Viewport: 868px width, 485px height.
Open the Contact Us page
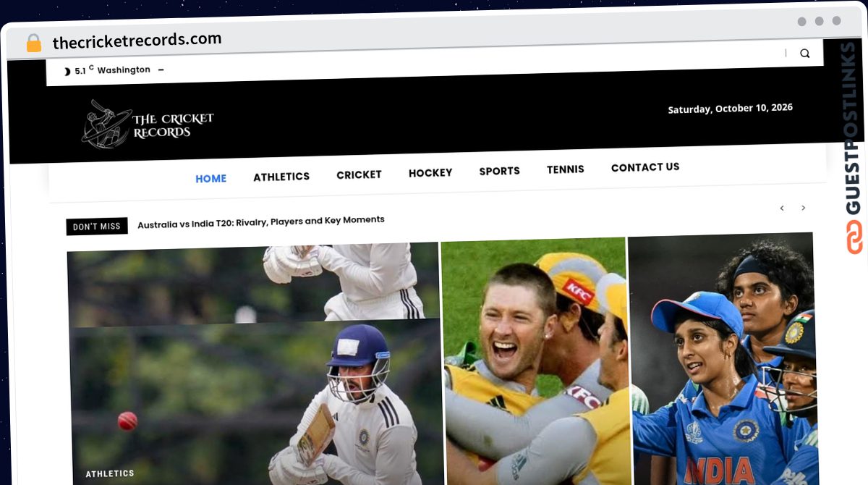645,167
